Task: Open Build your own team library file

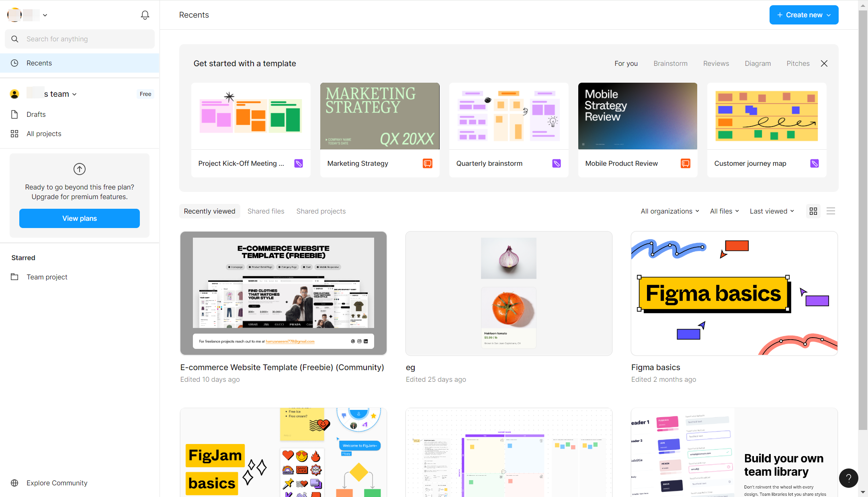Action: [x=735, y=452]
